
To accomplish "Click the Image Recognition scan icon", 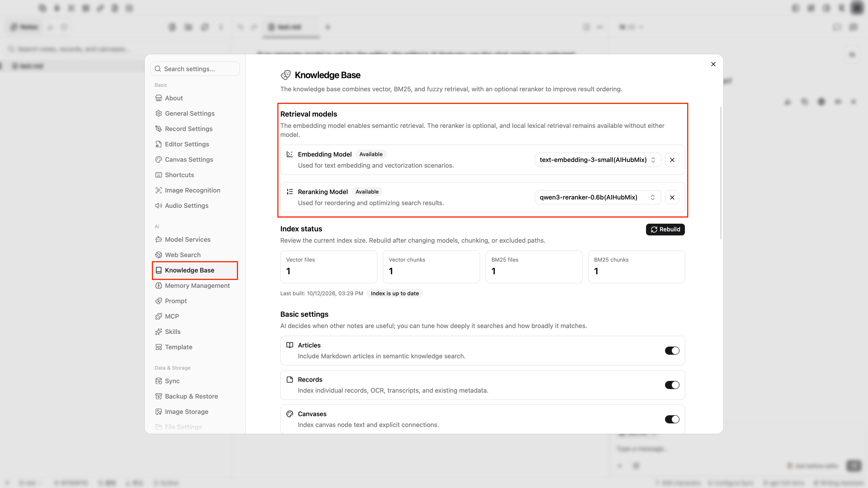I will [158, 190].
